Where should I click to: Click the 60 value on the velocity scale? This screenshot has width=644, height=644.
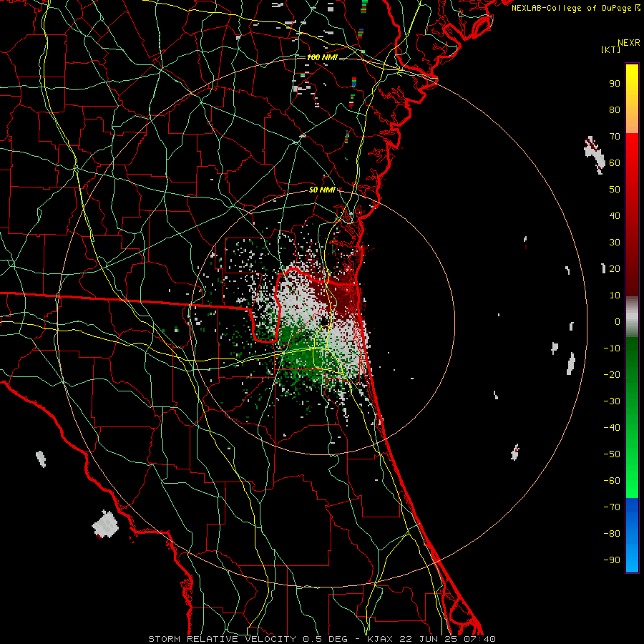point(615,163)
